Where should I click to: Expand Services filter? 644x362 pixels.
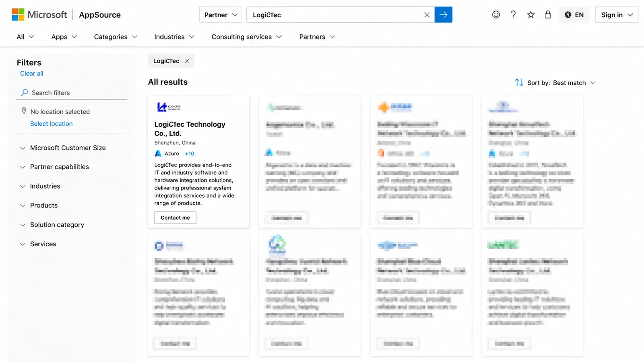(38, 244)
